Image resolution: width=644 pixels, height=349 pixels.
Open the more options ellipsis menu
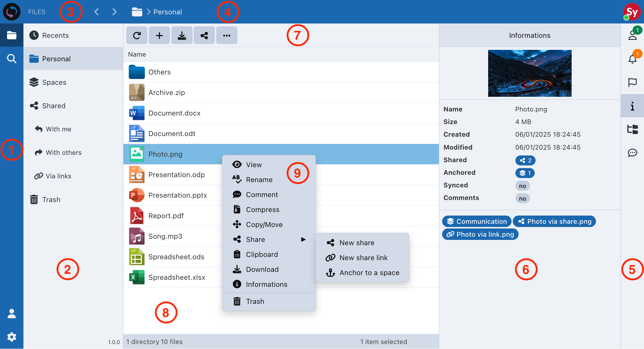point(226,35)
